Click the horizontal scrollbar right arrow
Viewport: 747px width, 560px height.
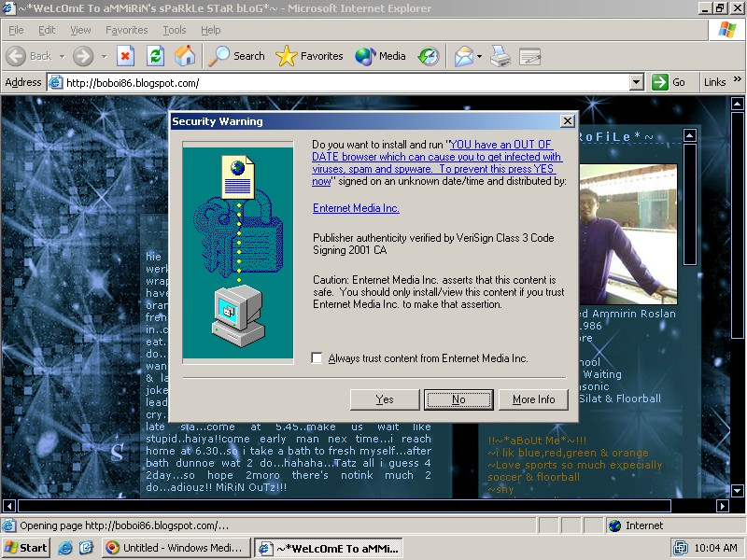click(722, 506)
